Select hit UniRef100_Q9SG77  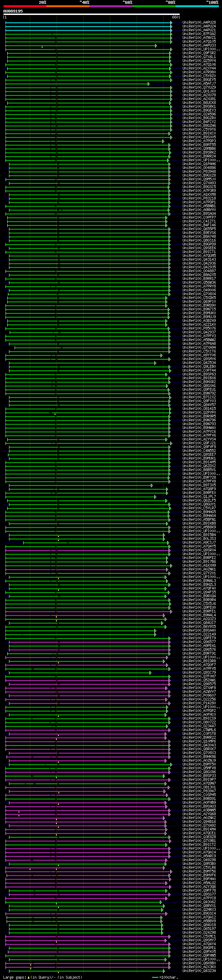[x=199, y=894]
